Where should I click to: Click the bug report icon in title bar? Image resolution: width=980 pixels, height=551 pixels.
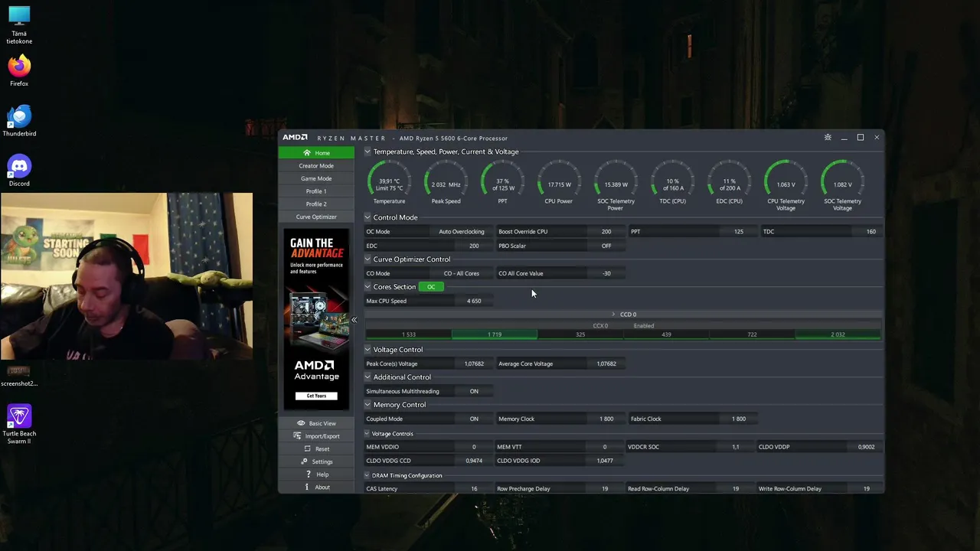(828, 138)
